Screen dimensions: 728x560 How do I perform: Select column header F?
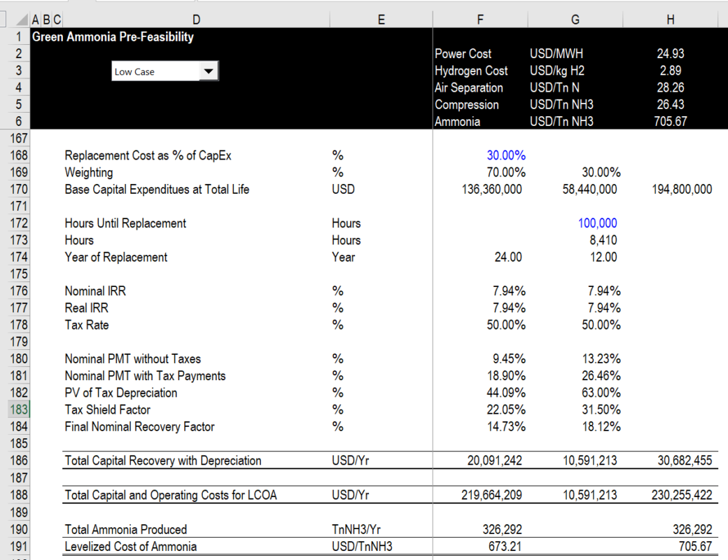click(x=480, y=19)
